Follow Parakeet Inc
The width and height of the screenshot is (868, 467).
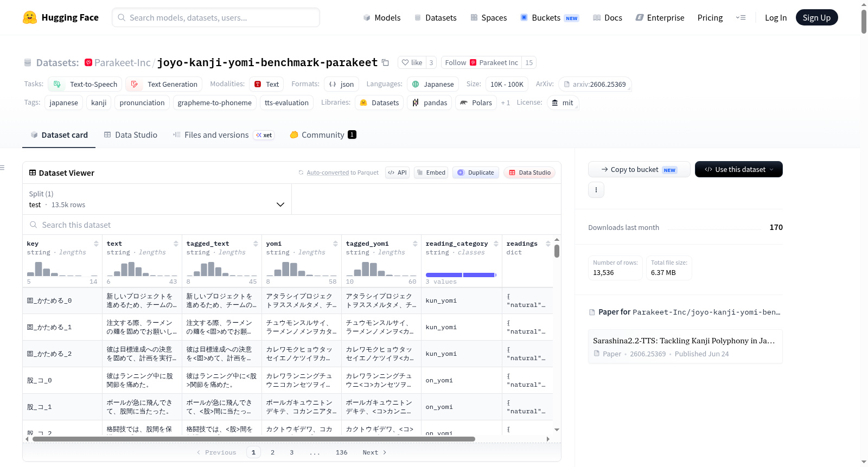481,62
